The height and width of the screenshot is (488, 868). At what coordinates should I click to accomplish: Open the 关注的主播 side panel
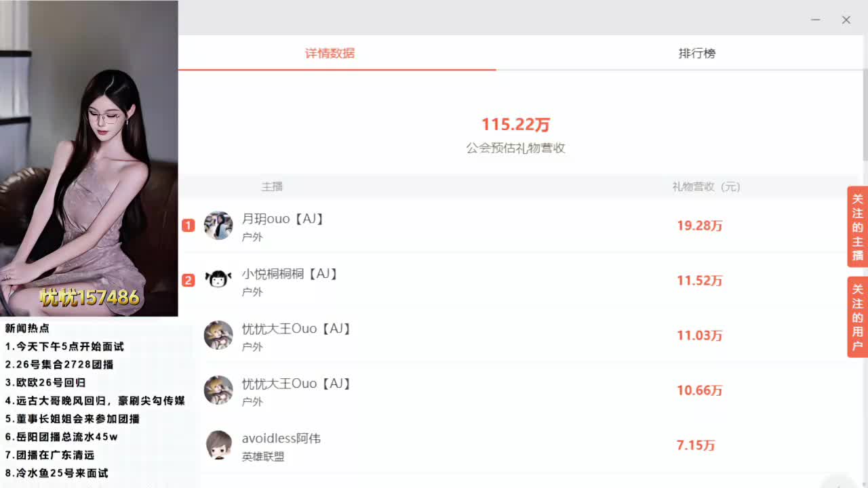858,227
